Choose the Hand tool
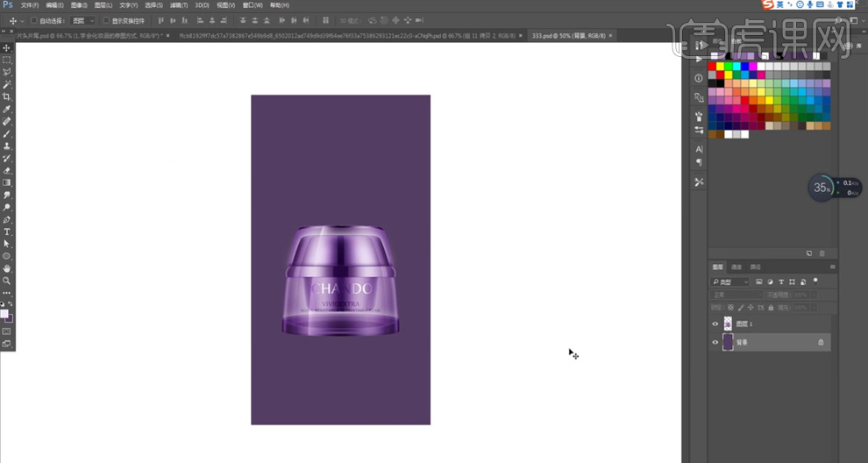The height and width of the screenshot is (463, 868). coord(7,268)
